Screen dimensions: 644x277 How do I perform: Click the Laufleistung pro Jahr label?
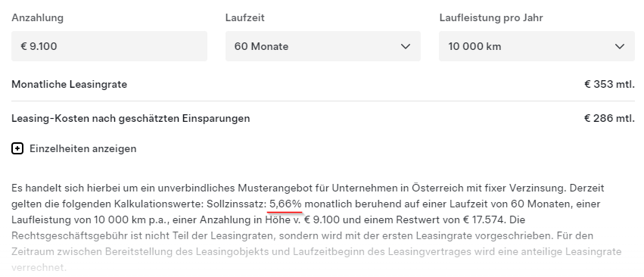point(491,18)
